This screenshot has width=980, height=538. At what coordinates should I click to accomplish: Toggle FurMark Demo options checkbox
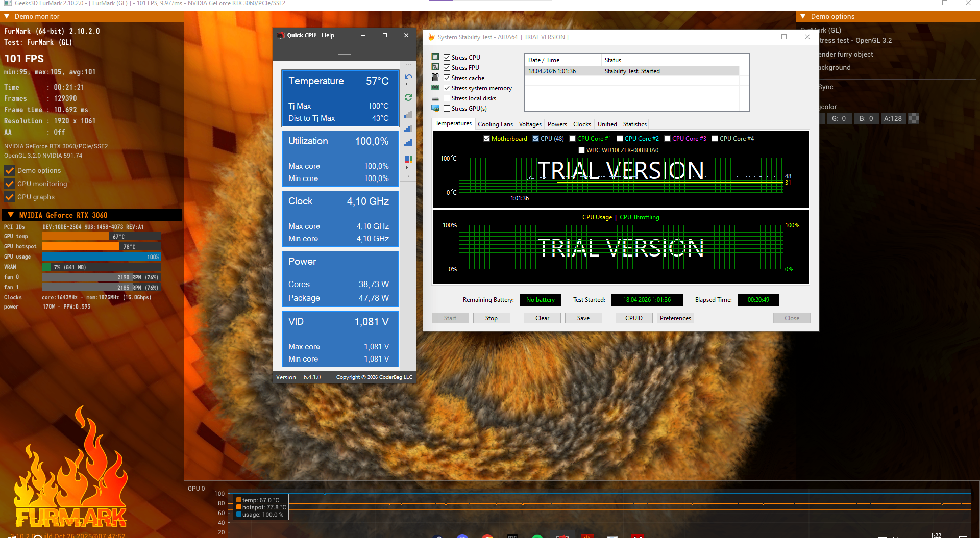click(x=10, y=171)
